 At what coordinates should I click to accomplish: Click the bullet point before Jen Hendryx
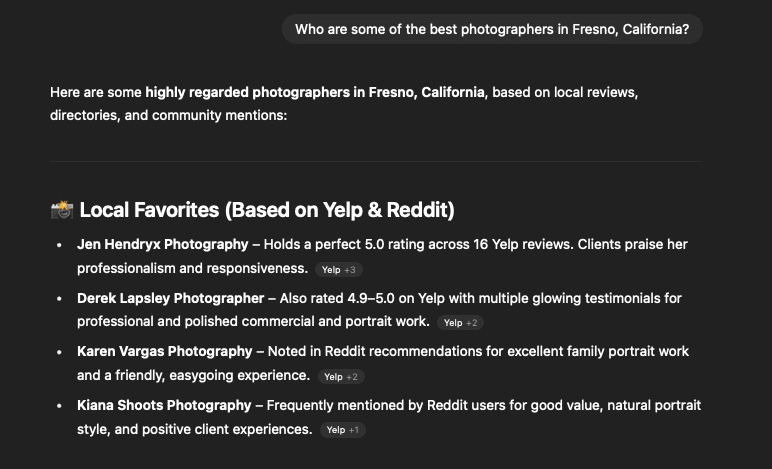(60, 244)
